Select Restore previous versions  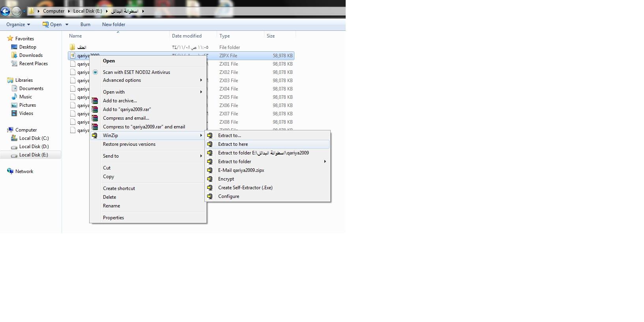click(x=148, y=144)
